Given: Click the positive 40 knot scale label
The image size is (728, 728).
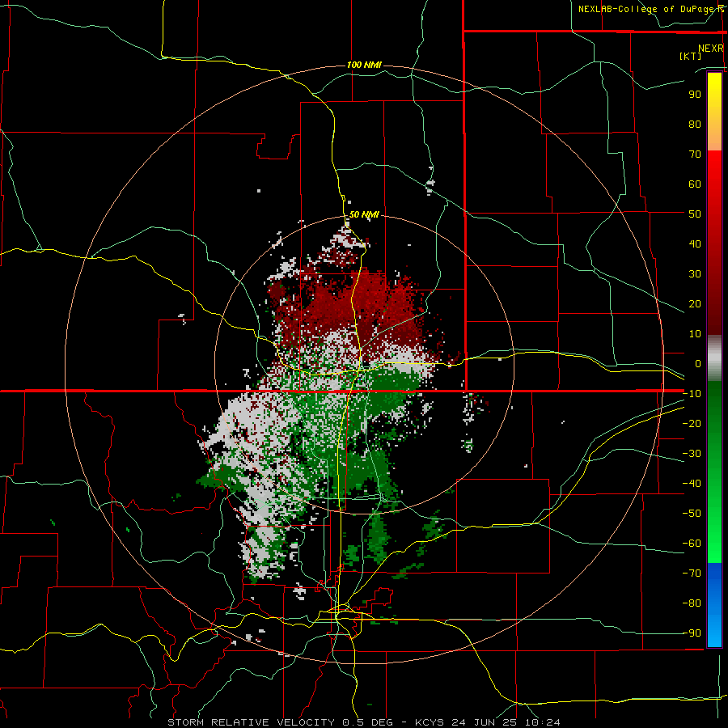Looking at the screenshot, I should 695,243.
